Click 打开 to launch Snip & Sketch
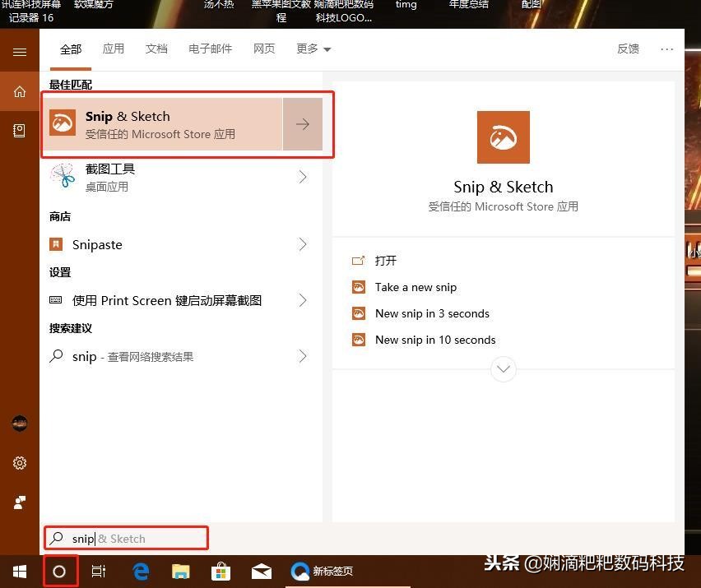Viewport: 701px width, 588px height. coord(385,261)
